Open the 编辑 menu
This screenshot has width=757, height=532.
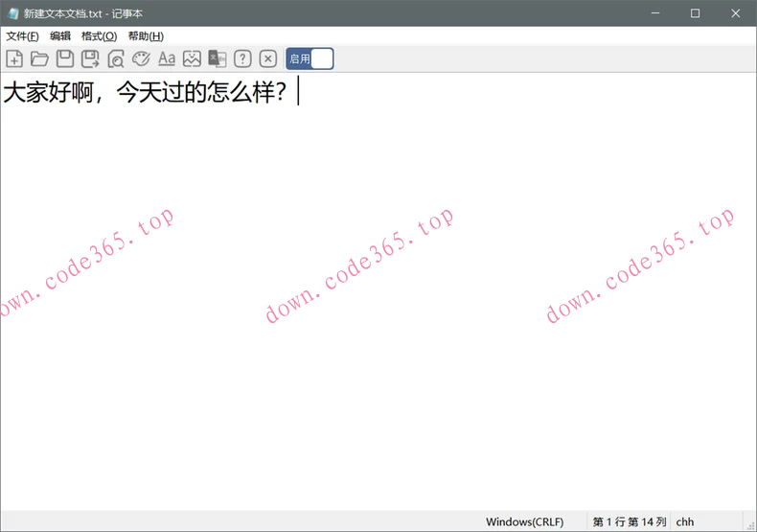pyautogui.click(x=60, y=36)
